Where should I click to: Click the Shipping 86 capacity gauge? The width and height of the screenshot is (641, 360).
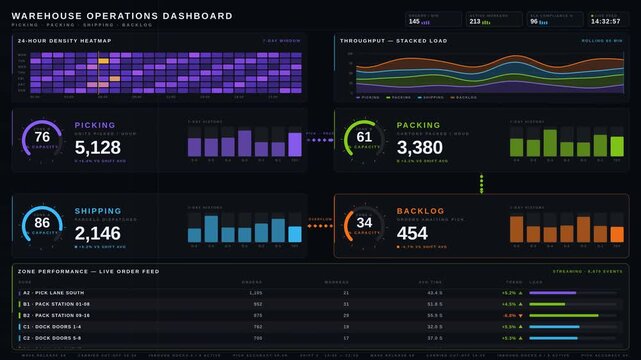pyautogui.click(x=42, y=226)
